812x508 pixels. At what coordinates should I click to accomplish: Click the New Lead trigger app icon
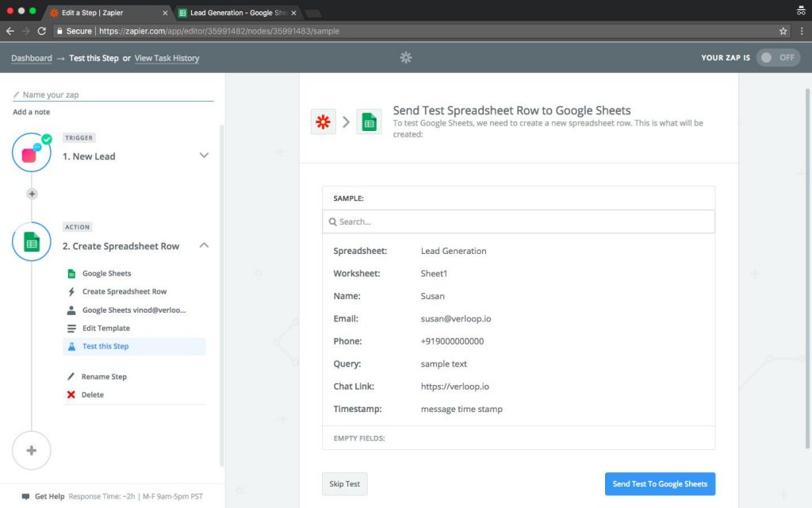31,152
